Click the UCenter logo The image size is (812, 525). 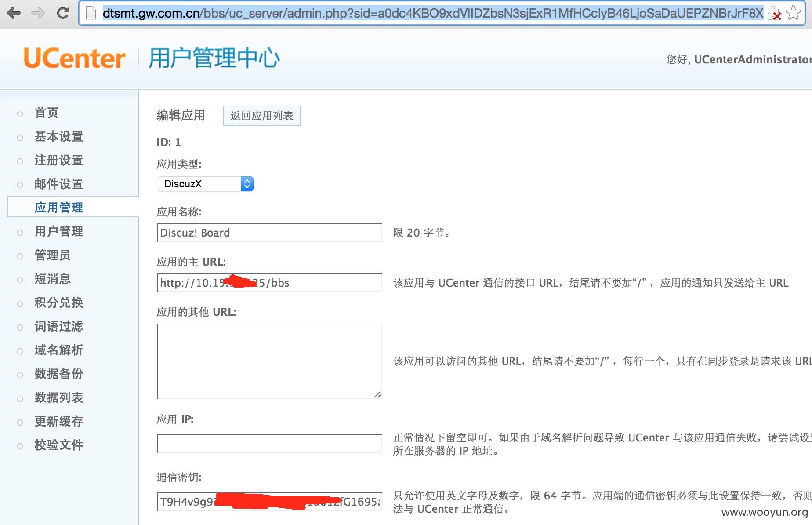point(74,58)
